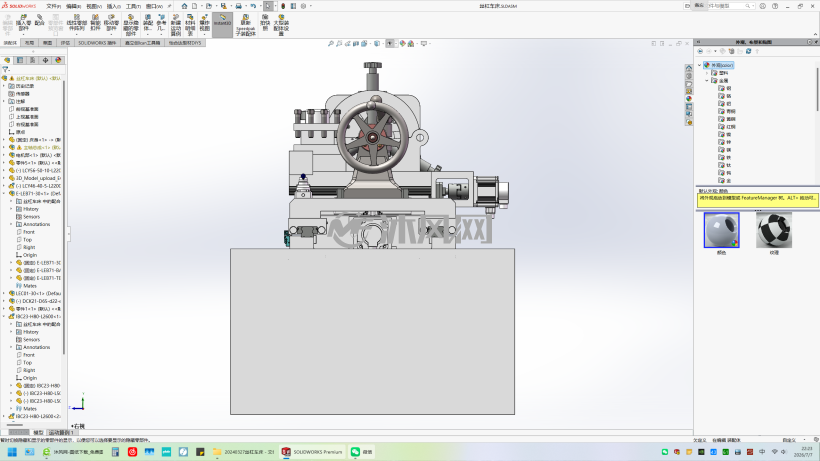Collapse the E-LEB71-30<1> component node

(4, 193)
